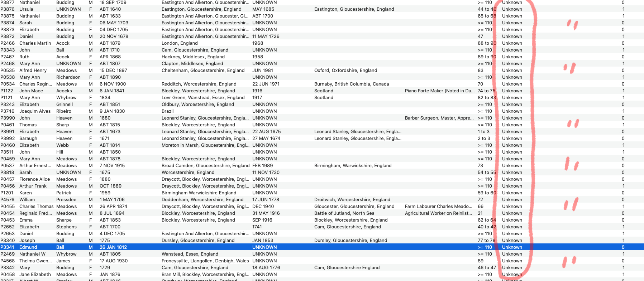Select birthplace Brazil

[168, 111]
